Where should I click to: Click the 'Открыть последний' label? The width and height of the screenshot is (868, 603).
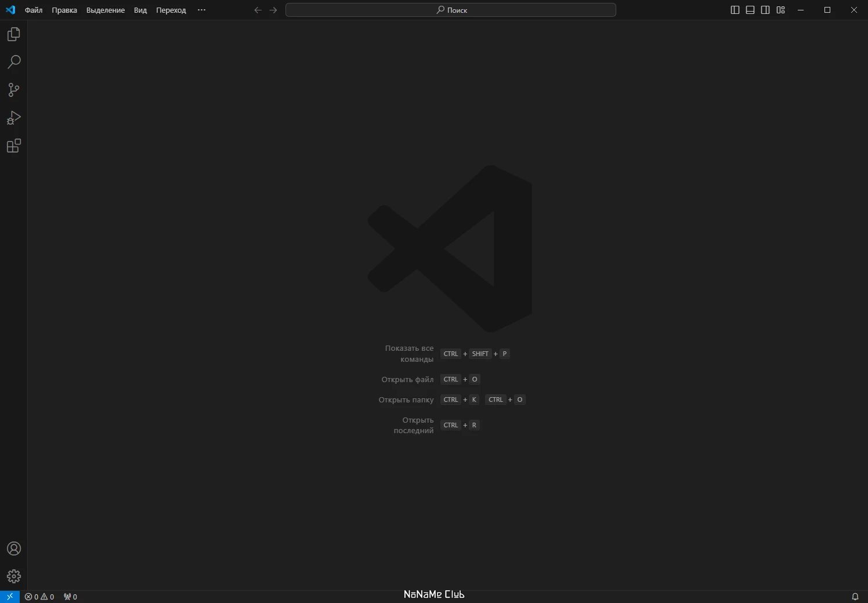coord(413,425)
